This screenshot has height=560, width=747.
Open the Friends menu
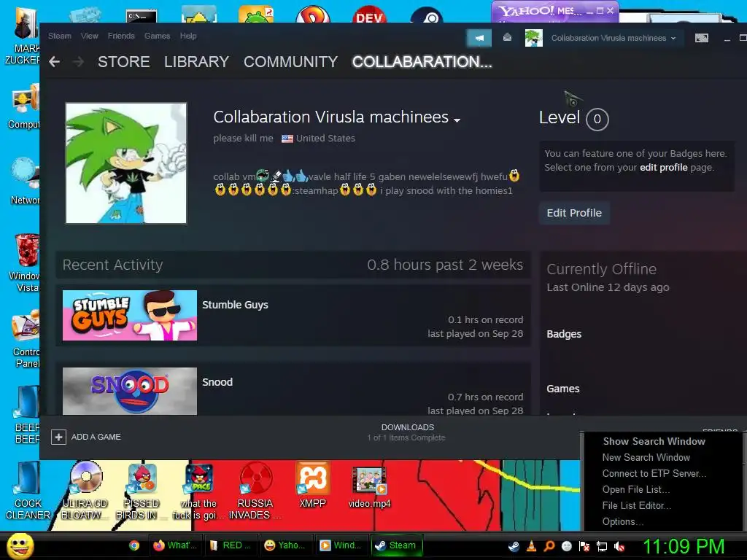121,36
